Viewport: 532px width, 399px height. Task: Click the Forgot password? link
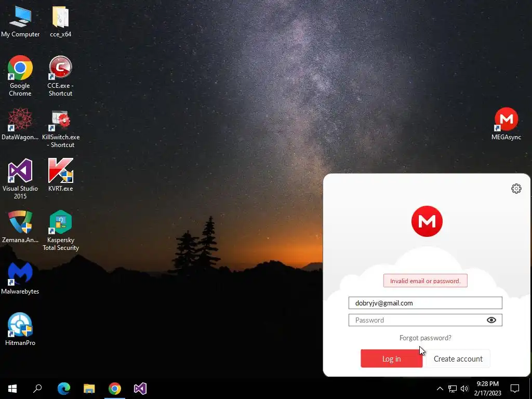click(425, 338)
